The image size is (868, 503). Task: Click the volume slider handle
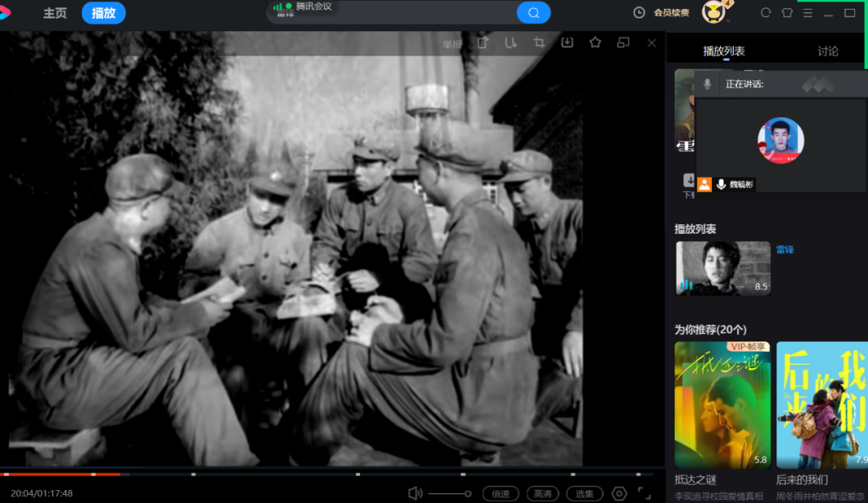(468, 493)
